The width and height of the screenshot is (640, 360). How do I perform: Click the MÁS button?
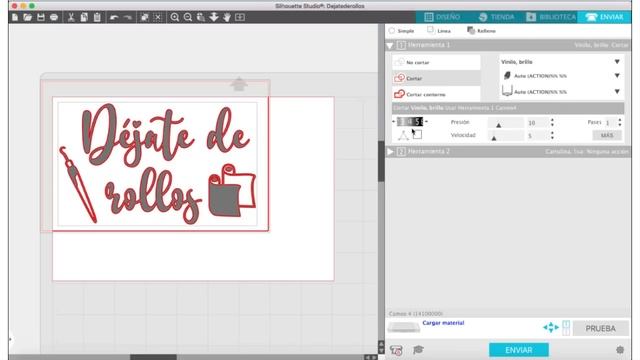(607, 136)
